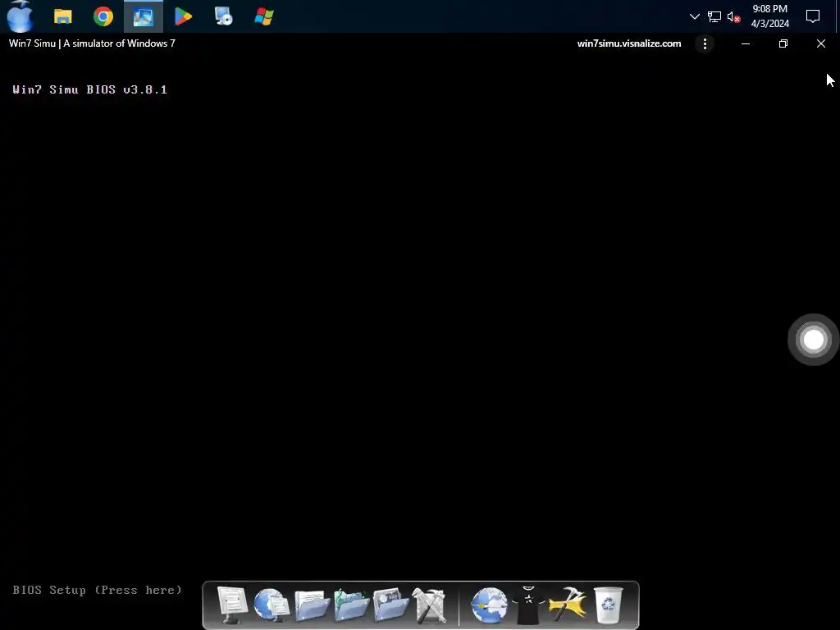
Task: Show hidden system tray icons chevron
Action: point(694,16)
